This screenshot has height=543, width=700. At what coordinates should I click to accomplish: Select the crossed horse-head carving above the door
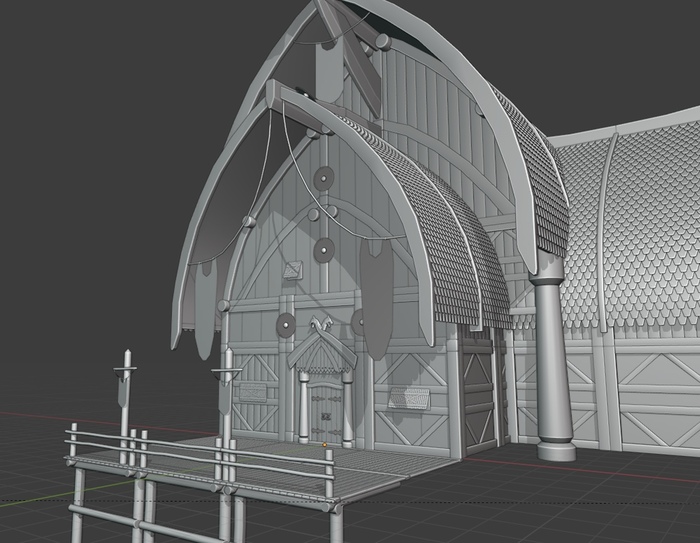pos(322,324)
